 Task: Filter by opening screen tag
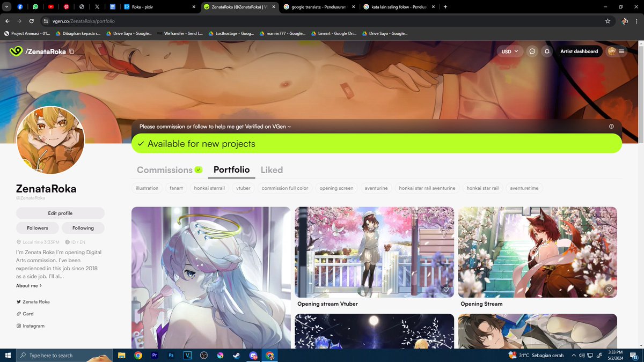[x=336, y=188]
